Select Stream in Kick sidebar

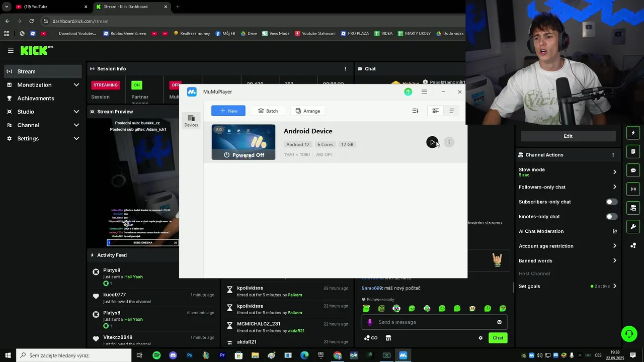[x=42, y=71]
